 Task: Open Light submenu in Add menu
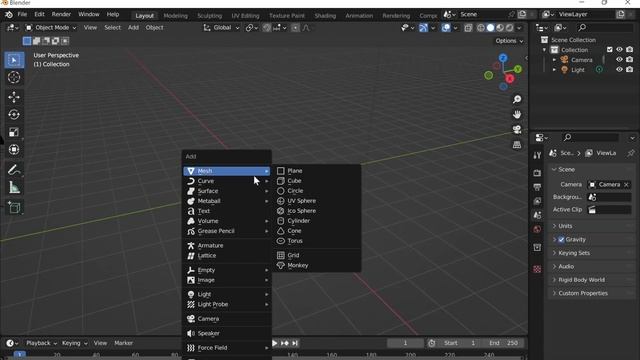click(x=227, y=294)
